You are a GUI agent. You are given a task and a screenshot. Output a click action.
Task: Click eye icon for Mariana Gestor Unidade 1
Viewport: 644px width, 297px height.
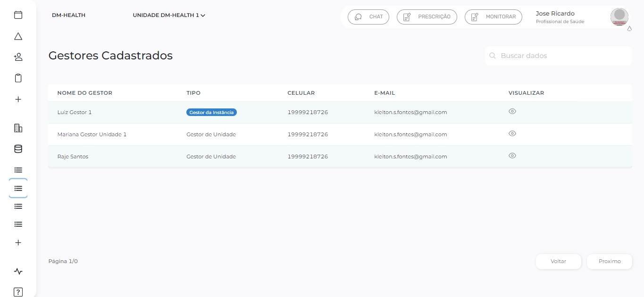point(512,134)
